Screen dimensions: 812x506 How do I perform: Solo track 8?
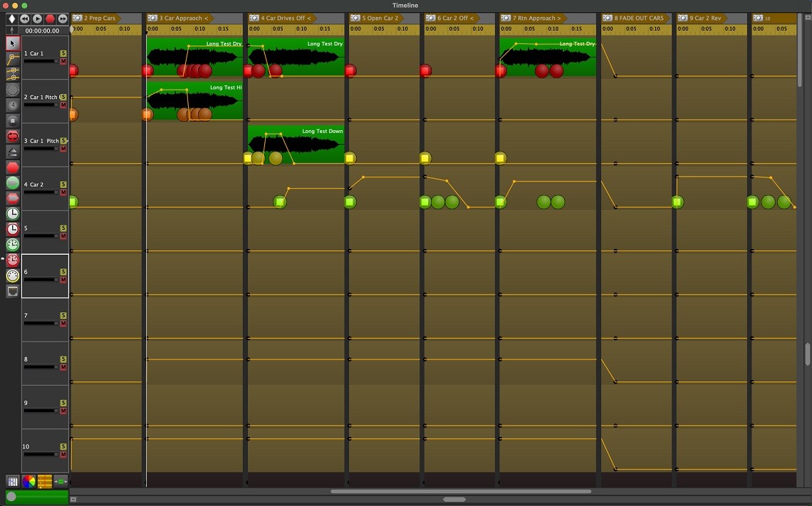63,359
